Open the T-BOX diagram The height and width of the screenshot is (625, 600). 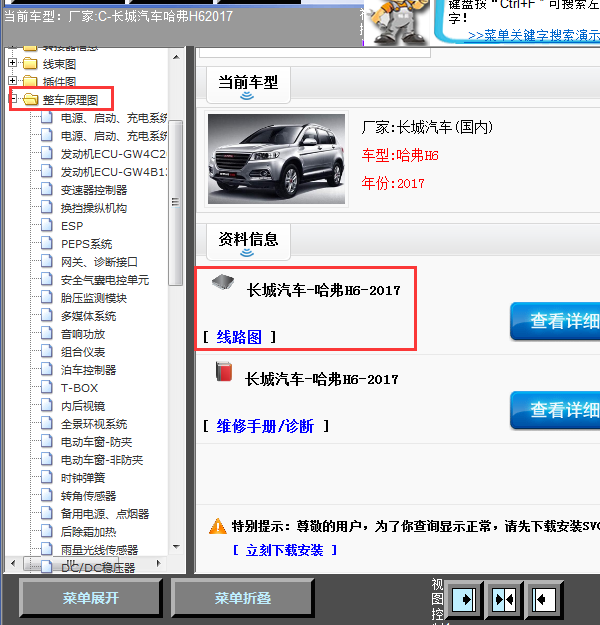79,388
